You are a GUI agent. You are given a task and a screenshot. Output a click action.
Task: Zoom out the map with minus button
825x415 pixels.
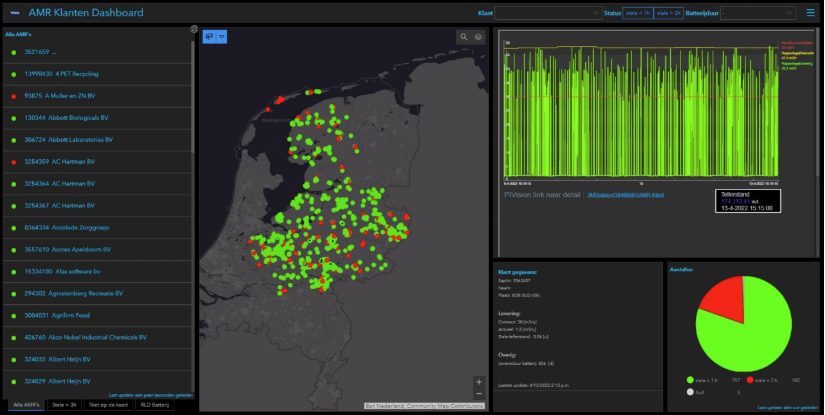[479, 394]
